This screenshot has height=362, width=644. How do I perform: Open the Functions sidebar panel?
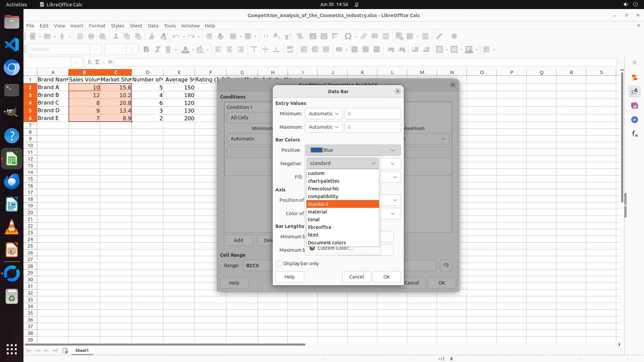(x=635, y=134)
